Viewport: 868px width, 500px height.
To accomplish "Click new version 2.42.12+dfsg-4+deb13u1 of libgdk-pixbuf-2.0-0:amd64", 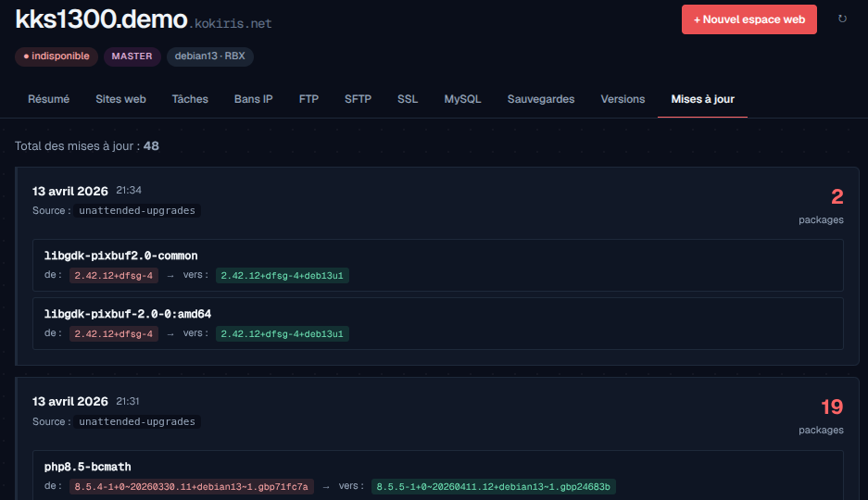I will pos(283,334).
